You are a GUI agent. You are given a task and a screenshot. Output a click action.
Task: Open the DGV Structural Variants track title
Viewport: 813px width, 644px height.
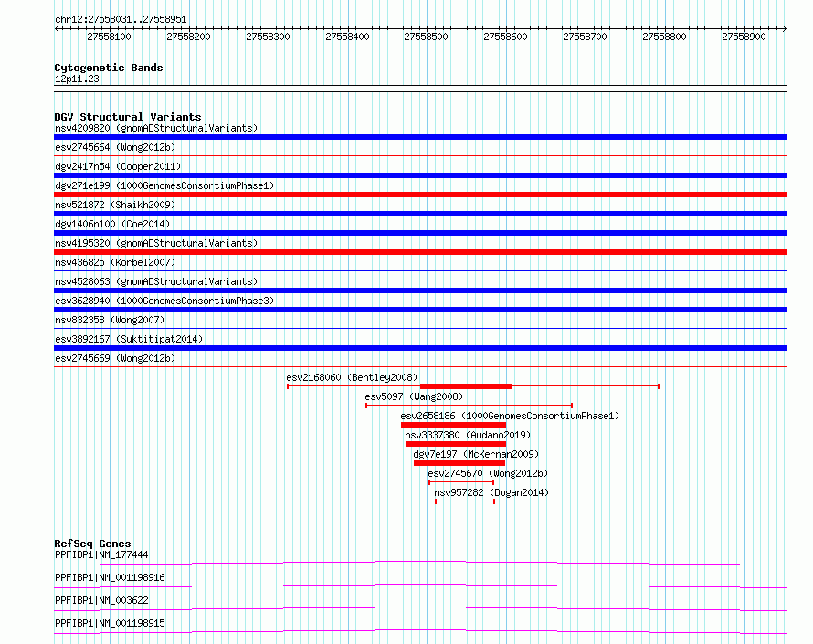(128, 117)
